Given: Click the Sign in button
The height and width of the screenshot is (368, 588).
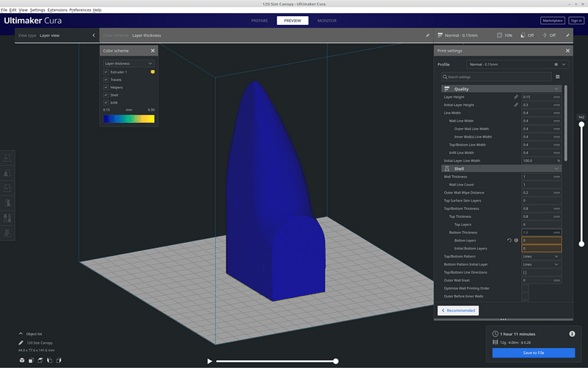Looking at the screenshot, I should click(x=576, y=21).
